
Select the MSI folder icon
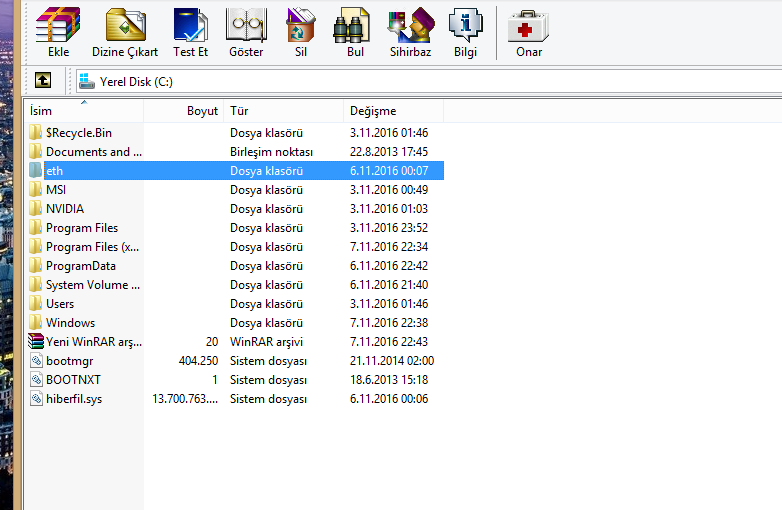point(35,189)
